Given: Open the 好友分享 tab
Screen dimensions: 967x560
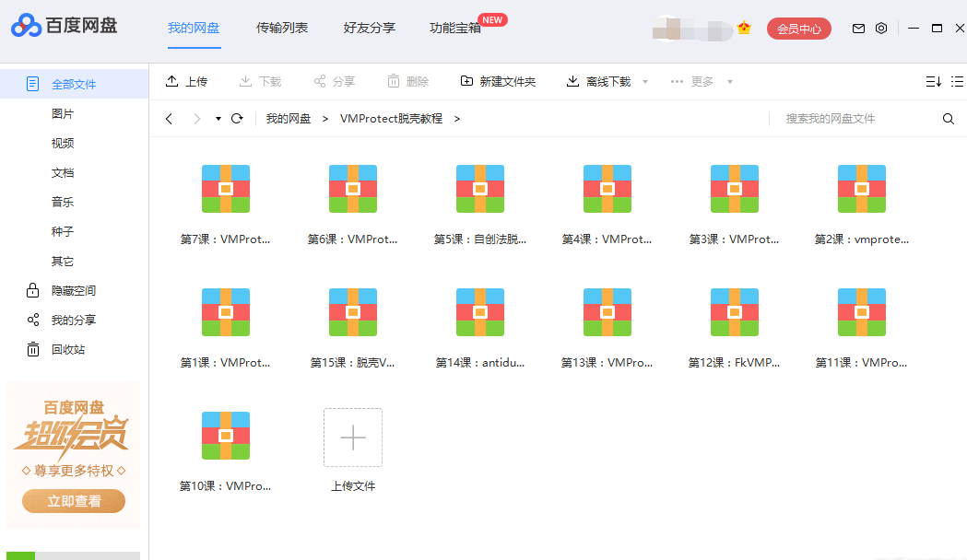Looking at the screenshot, I should (370, 28).
